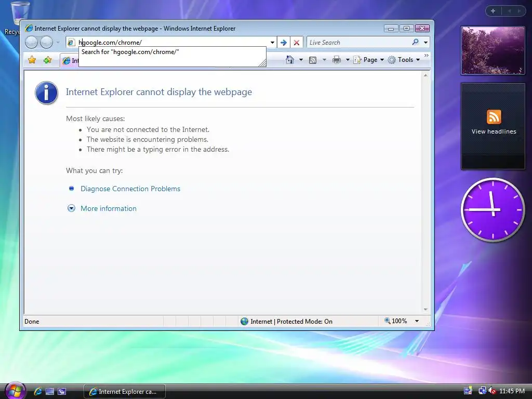Screen dimensions: 532x399
Task: Click the Add to Favorites icon
Action: click(x=47, y=60)
